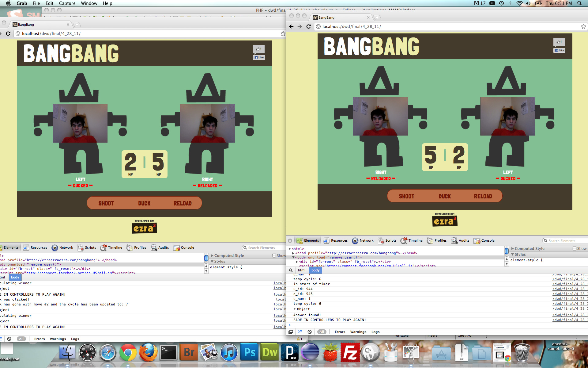Viewport: 588px width, 368px height.
Task: Click the Facebook Like button
Action: point(560,50)
